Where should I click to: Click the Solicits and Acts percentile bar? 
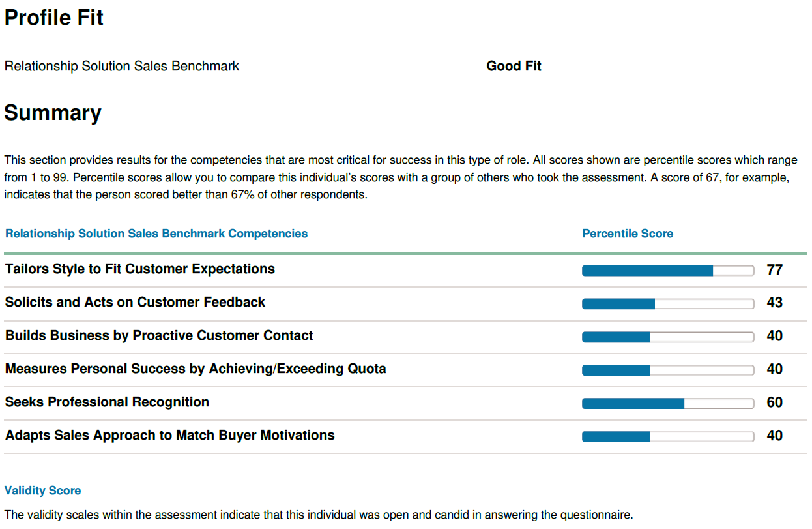[668, 304]
